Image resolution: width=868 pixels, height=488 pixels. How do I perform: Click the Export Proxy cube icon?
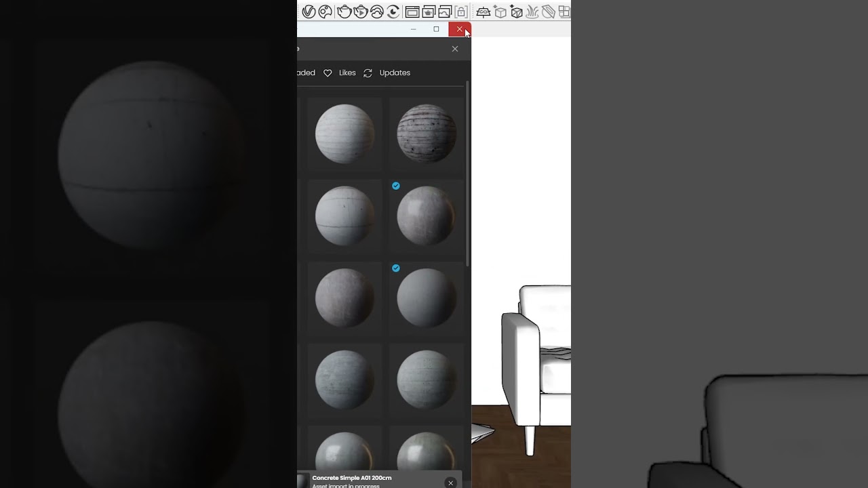[x=500, y=12]
